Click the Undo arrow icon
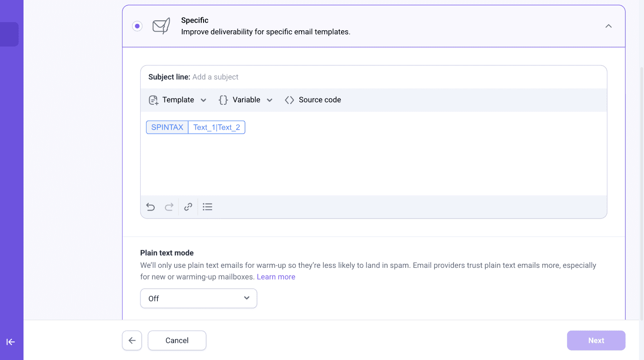Screen dimensions: 644x360 tap(151, 207)
